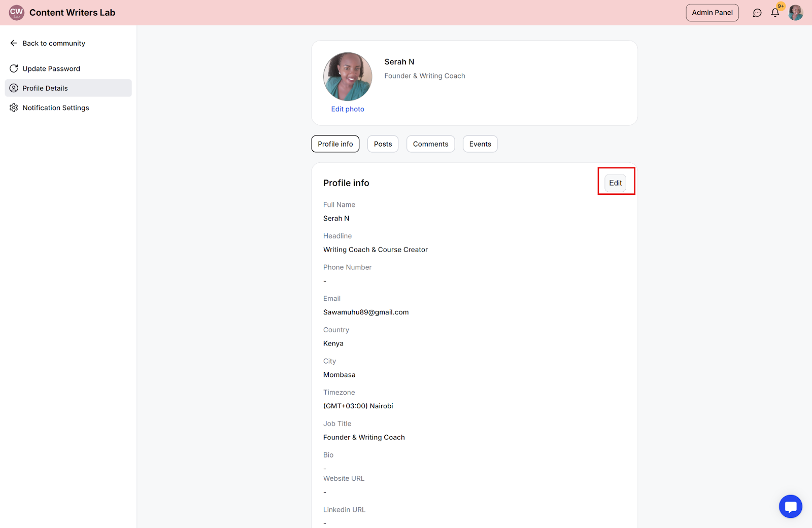Switch to the Posts tab
Image resolution: width=812 pixels, height=528 pixels.
[x=383, y=144]
